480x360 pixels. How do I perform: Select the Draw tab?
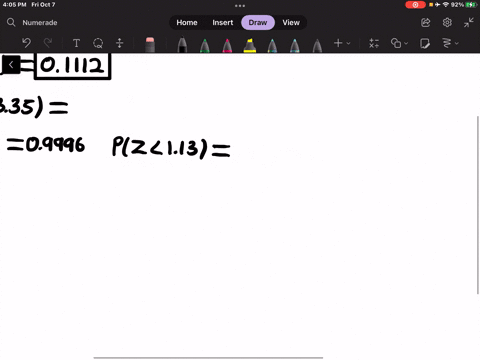coord(258,23)
